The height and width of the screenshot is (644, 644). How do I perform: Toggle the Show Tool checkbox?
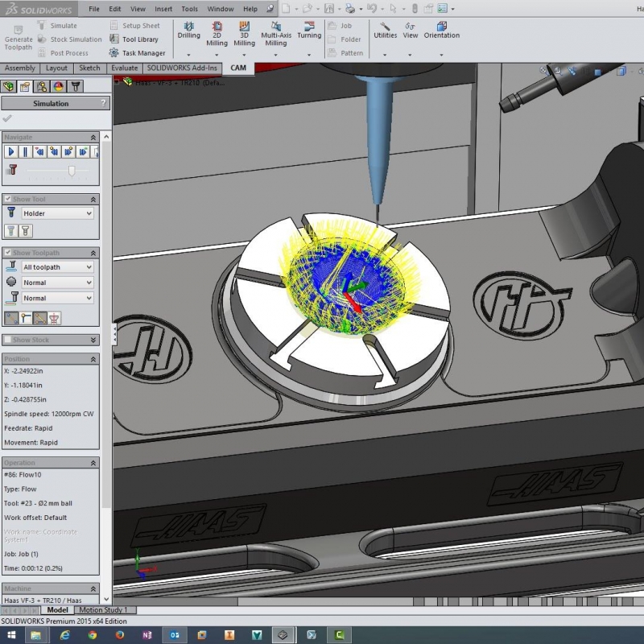pos(8,199)
